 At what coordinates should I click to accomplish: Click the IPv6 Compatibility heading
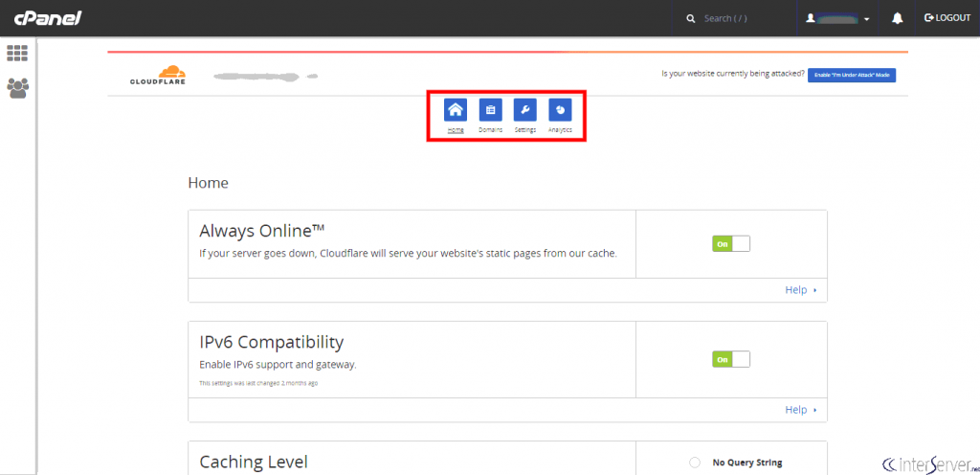271,343
